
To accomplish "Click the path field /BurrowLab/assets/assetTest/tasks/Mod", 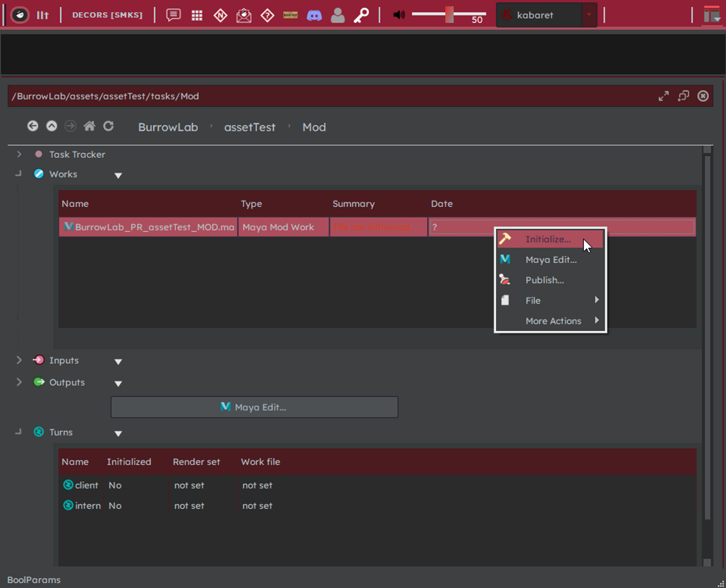I will 360,96.
